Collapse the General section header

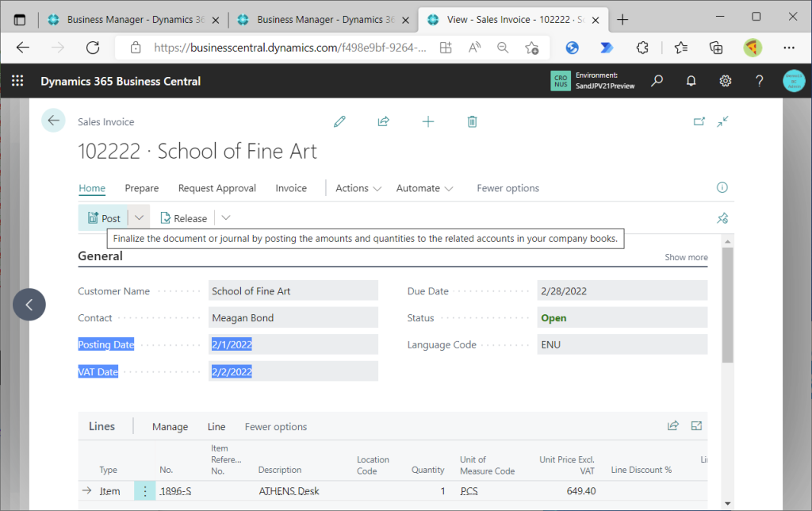(x=101, y=256)
